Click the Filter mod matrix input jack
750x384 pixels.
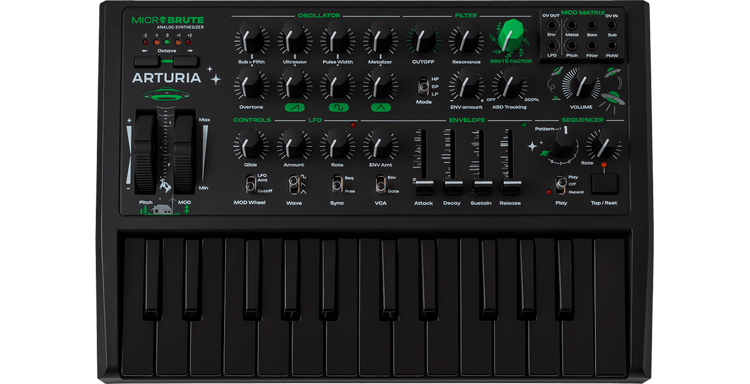point(592,46)
